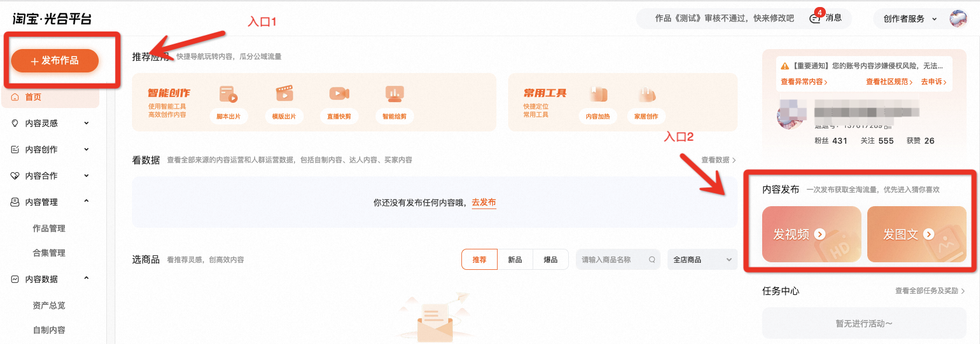This screenshot has height=344, width=980.
Task: Focus the 请输入商品名称 search field
Action: (x=618, y=259)
